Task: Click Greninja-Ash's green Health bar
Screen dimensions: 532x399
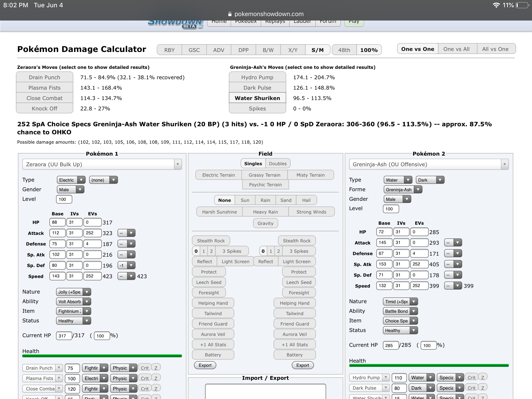Action: pos(429,365)
